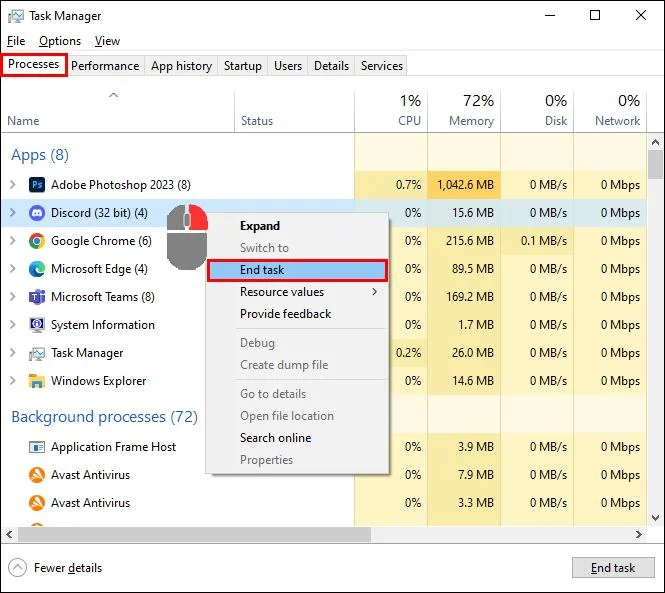665x593 pixels.
Task: Sort by the Memory column header
Action: (x=464, y=111)
